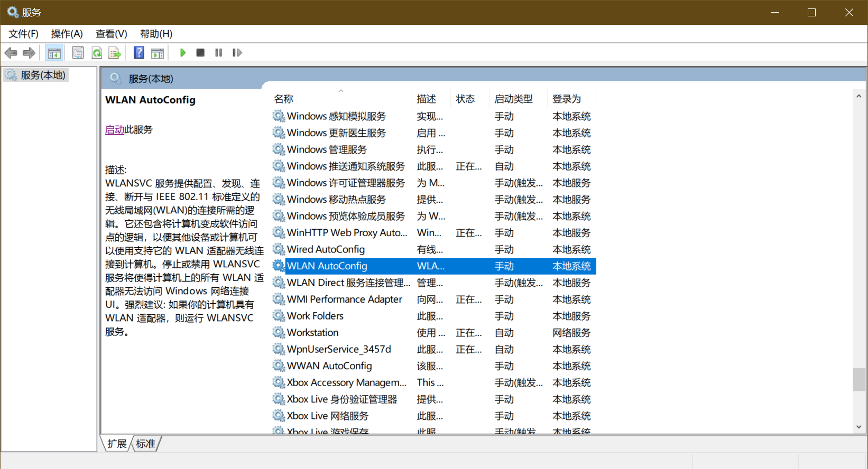868x469 pixels.
Task: Click 网络服务 login cell for Workstation
Action: click(x=571, y=333)
